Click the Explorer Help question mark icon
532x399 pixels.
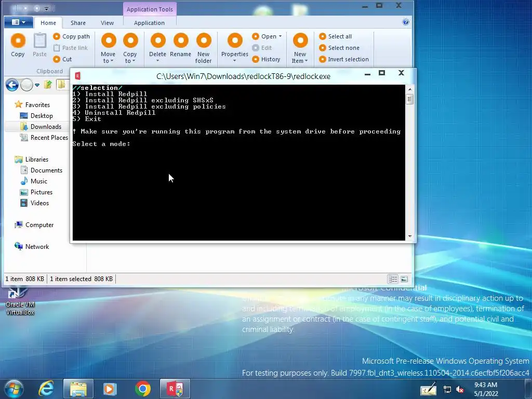(405, 22)
